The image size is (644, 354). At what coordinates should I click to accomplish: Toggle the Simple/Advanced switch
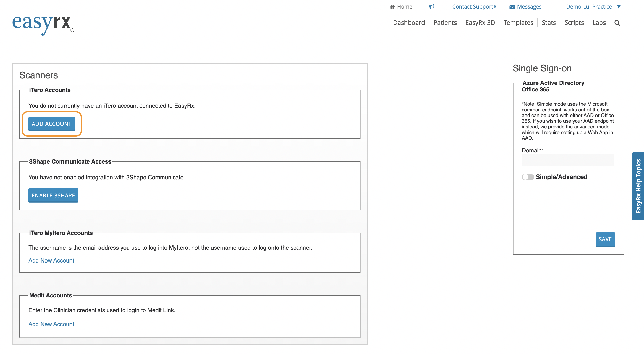[x=528, y=177]
